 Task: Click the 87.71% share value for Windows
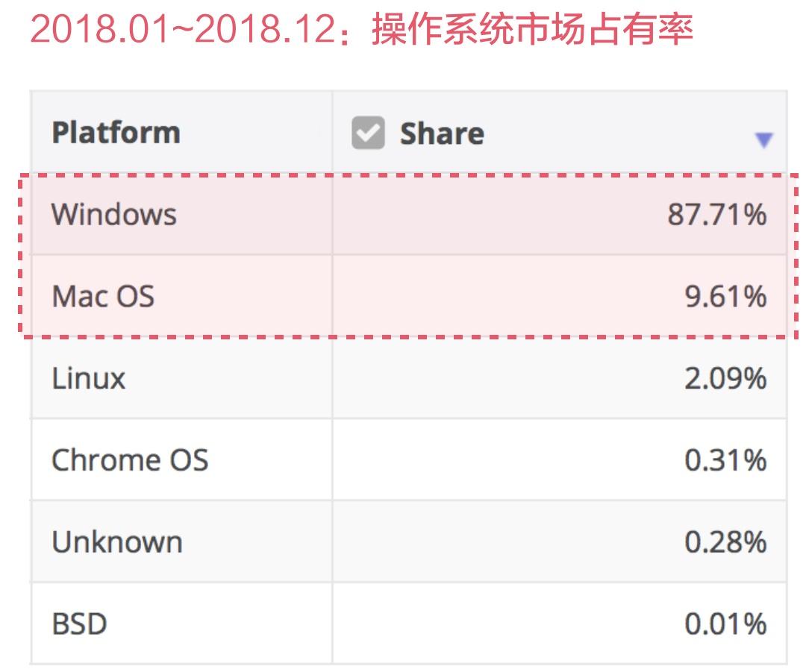point(719,214)
